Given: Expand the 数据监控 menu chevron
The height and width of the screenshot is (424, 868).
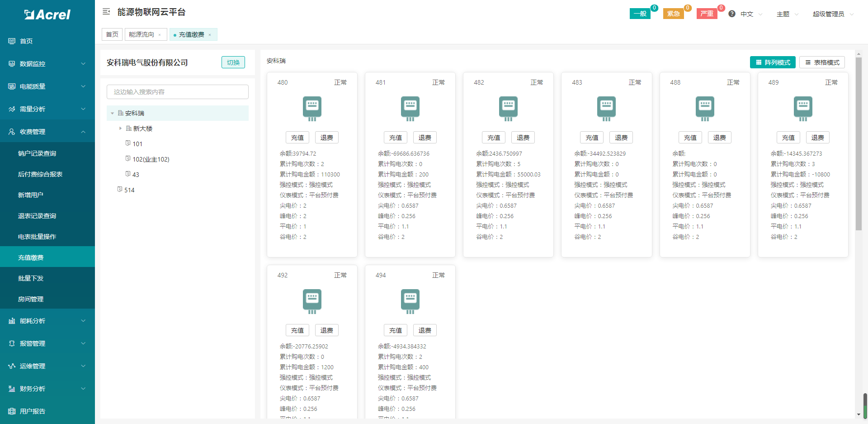Looking at the screenshot, I should coord(83,64).
